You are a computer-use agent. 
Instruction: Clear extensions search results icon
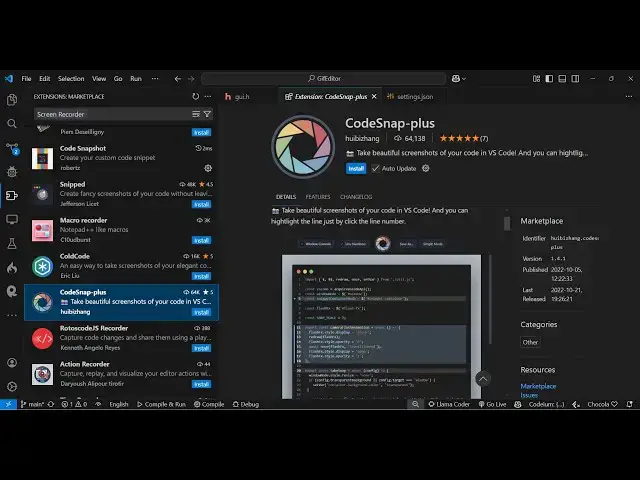(x=196, y=114)
